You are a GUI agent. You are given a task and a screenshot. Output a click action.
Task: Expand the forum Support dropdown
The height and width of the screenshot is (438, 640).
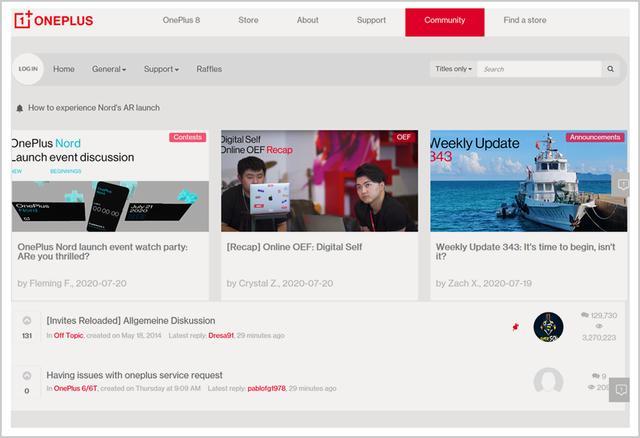pos(161,69)
